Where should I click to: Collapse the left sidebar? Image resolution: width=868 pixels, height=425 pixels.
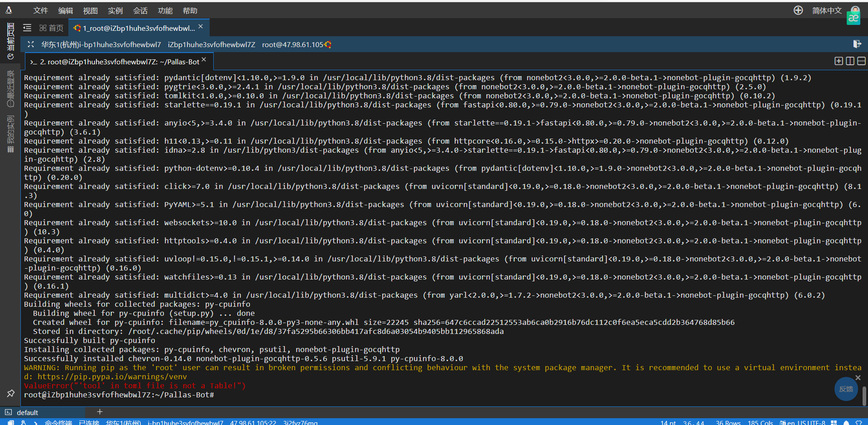pos(27,28)
